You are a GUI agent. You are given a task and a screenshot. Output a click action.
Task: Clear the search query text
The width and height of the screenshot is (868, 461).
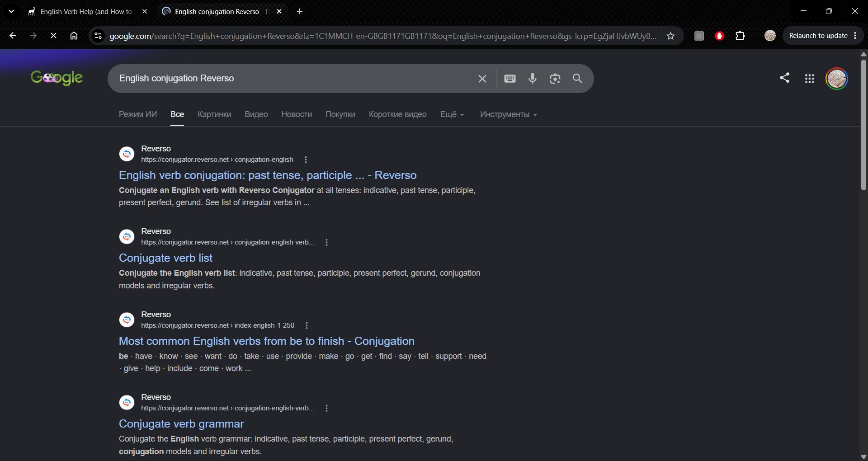[482, 79]
